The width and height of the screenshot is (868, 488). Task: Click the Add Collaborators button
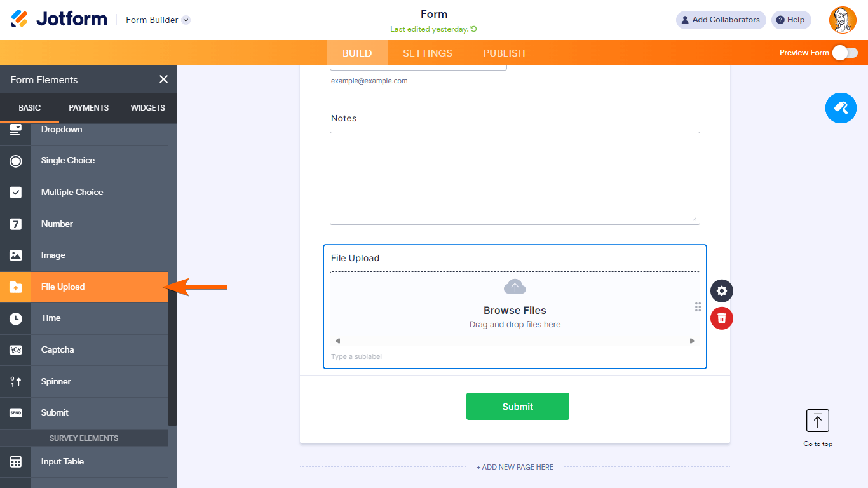coord(721,20)
